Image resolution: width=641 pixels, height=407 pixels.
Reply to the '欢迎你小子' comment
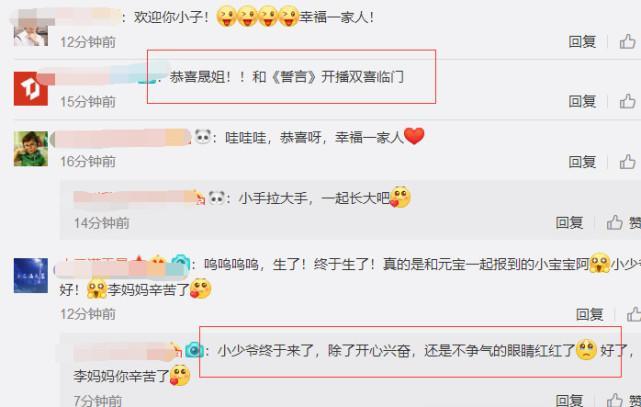tap(582, 41)
